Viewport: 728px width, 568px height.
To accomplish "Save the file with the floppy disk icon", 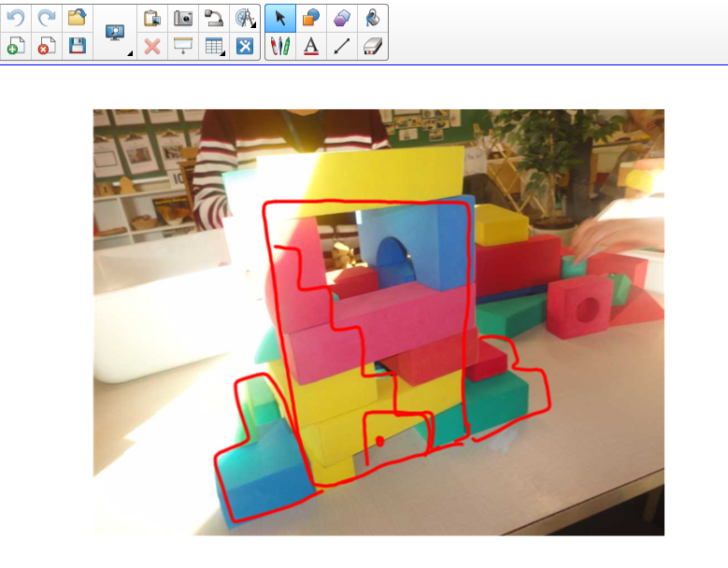I will tap(77, 46).
